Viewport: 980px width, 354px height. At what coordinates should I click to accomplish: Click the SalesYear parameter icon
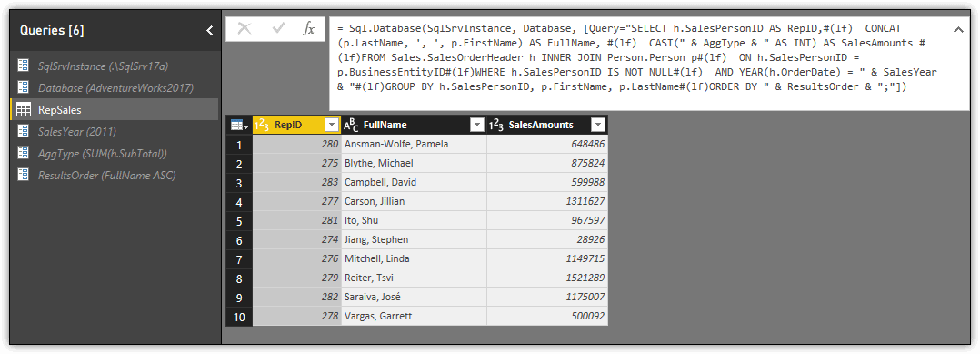[23, 131]
